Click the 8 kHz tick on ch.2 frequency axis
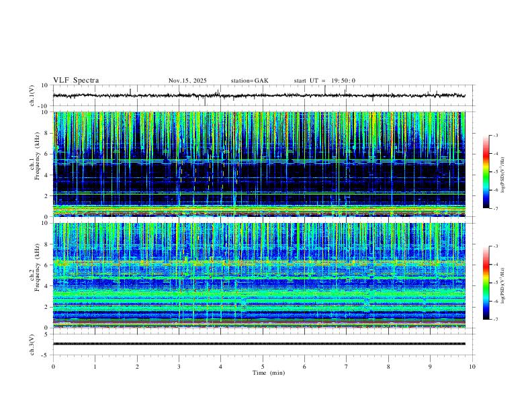The height and width of the screenshot is (411, 532). pos(46,244)
